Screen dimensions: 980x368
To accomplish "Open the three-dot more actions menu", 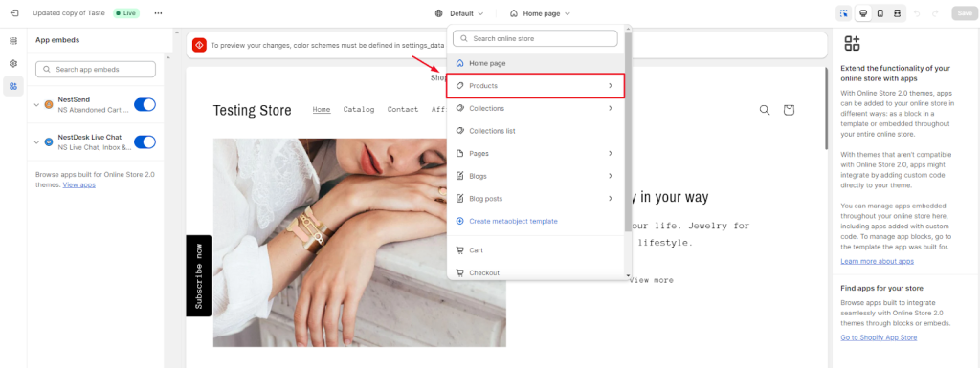I will (158, 13).
